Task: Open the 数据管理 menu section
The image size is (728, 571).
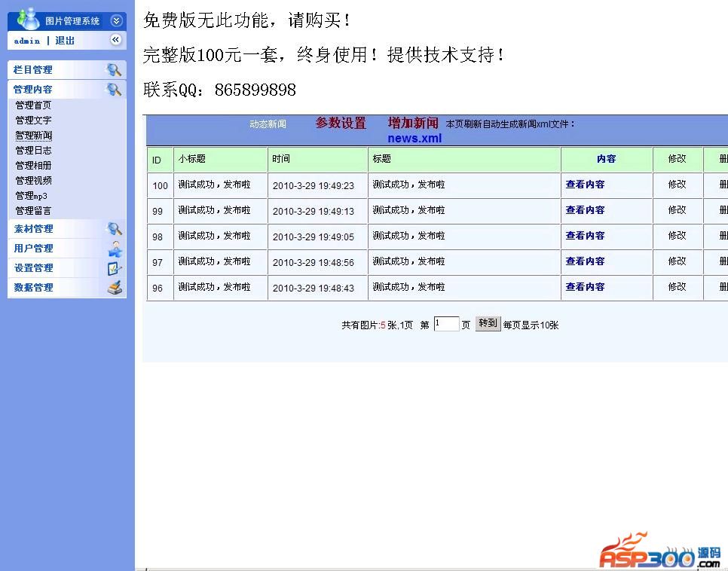Action: pos(33,287)
